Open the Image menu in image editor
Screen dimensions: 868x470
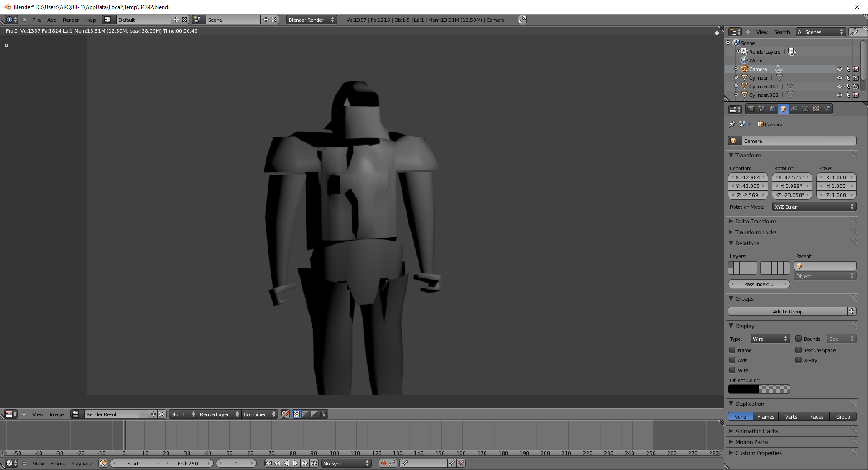tap(56, 414)
